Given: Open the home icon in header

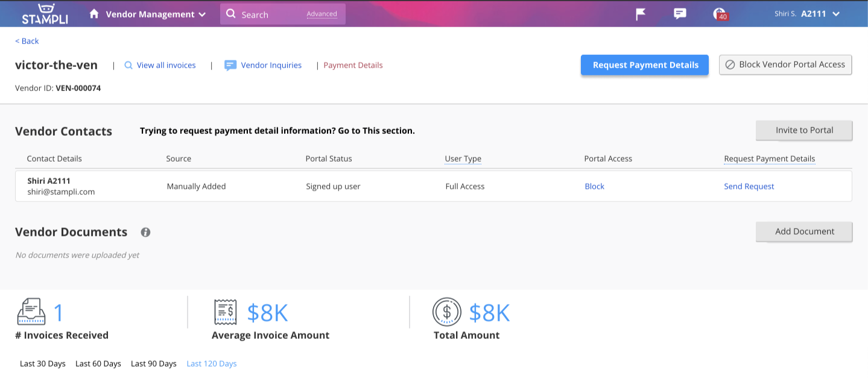Looking at the screenshot, I should pos(94,14).
